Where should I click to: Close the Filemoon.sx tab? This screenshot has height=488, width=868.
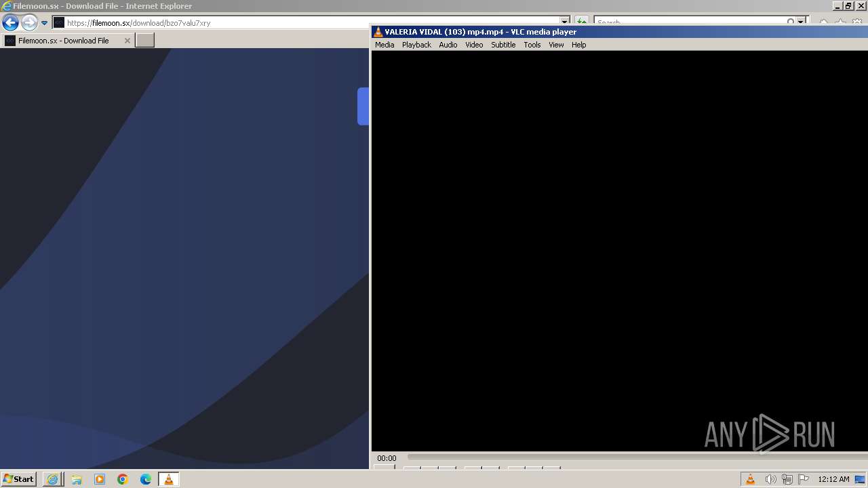click(127, 41)
